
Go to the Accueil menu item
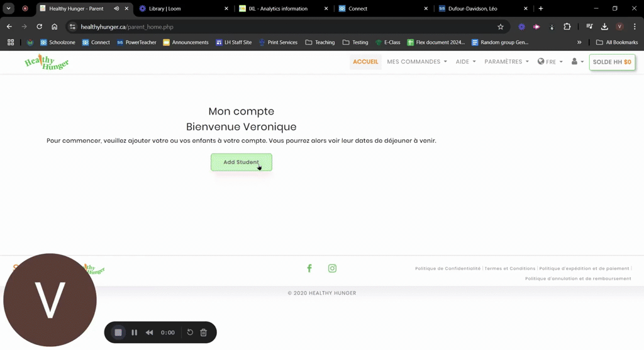click(365, 62)
